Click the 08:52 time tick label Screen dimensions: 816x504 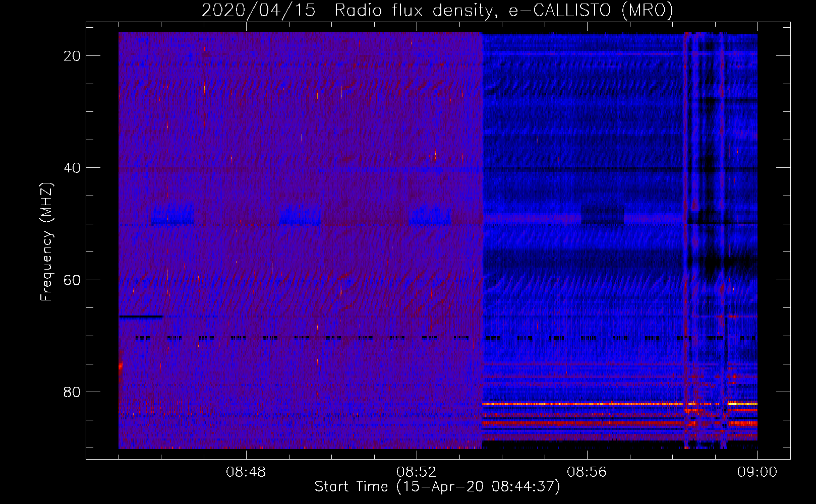click(x=417, y=472)
